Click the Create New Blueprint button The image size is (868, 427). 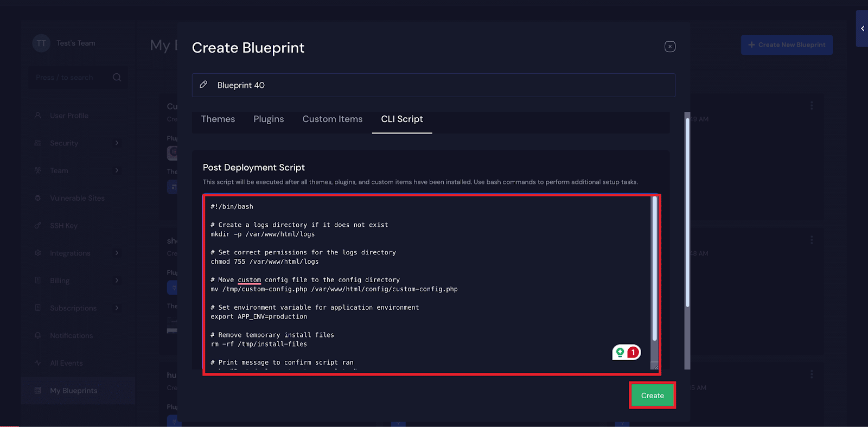coord(787,45)
